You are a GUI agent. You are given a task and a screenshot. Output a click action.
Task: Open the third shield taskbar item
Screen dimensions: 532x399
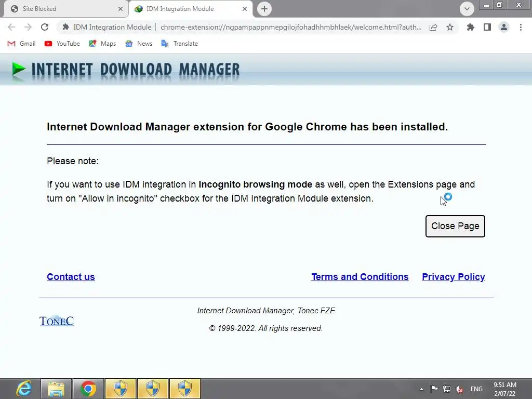coord(185,389)
